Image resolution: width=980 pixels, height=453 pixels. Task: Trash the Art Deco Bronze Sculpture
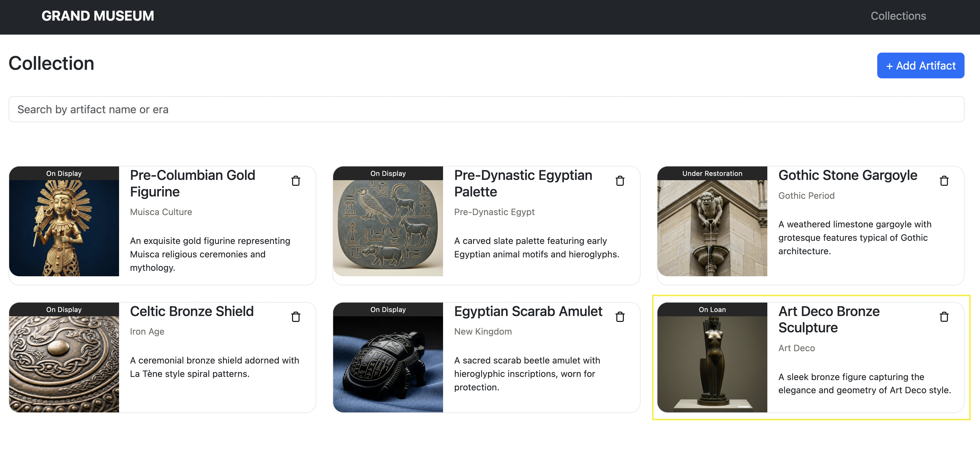(944, 317)
